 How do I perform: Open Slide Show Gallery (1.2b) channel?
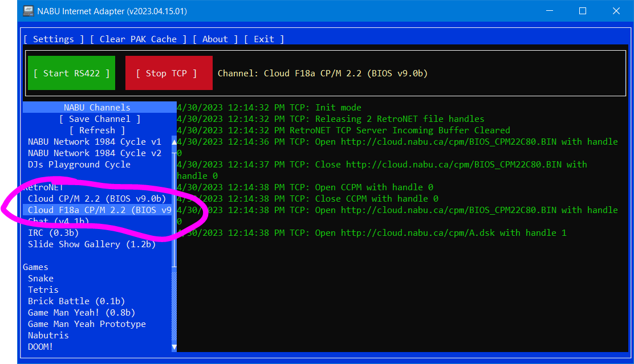pyautogui.click(x=91, y=244)
